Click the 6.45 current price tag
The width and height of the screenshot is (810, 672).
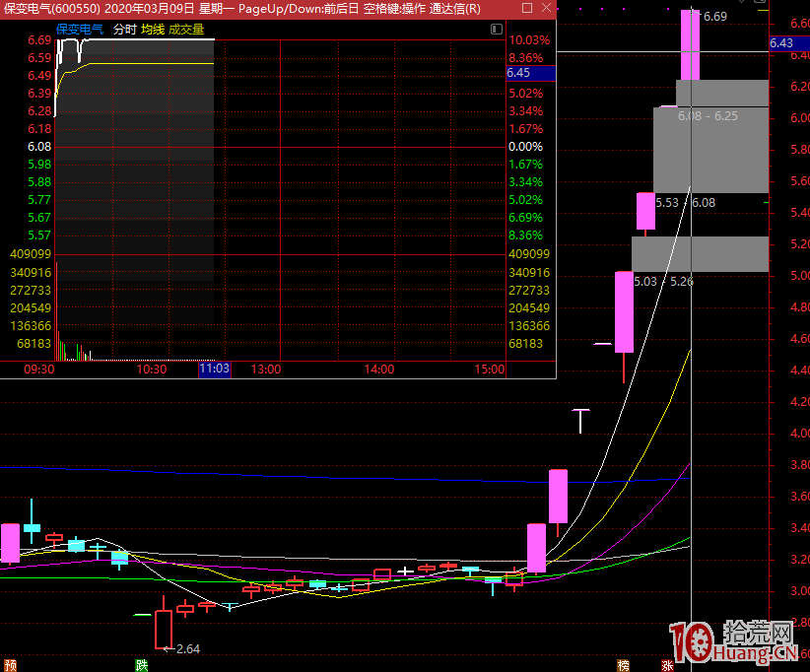(530, 73)
